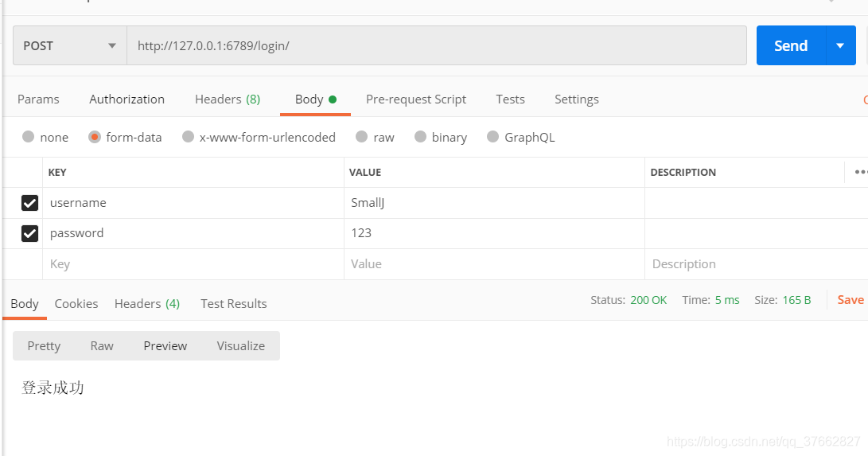Click the empty Description input field

point(756,264)
